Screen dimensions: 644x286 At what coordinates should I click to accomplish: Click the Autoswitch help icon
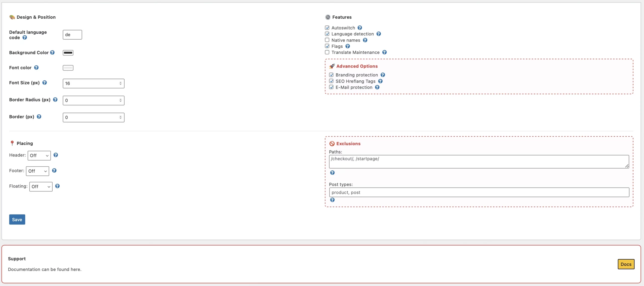[359, 28]
